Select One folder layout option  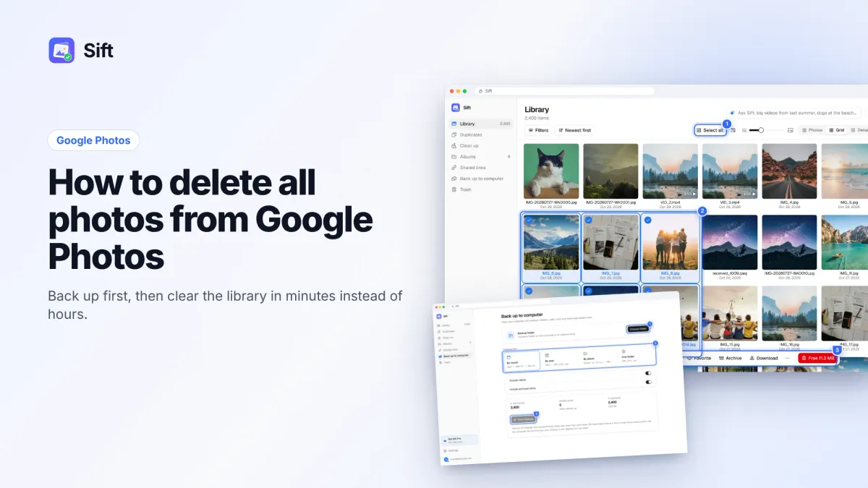click(x=637, y=355)
